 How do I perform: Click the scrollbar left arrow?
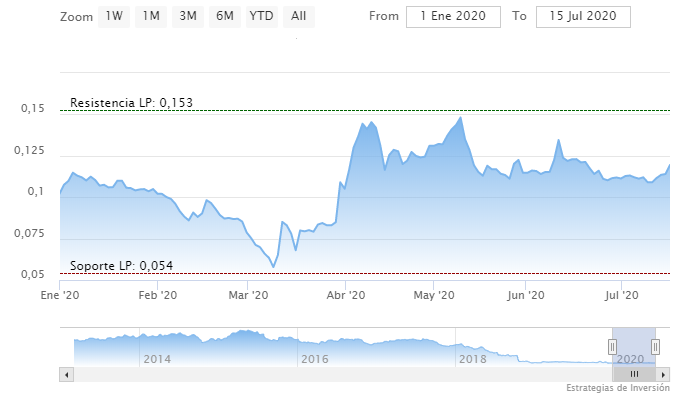pyautogui.click(x=67, y=373)
